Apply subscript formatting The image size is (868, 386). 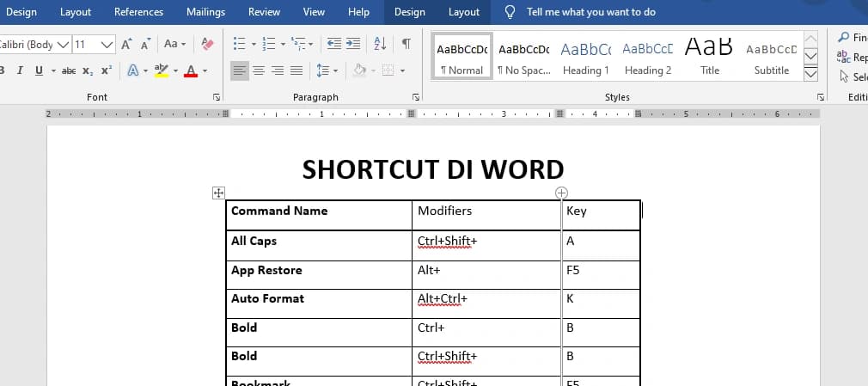pyautogui.click(x=88, y=70)
